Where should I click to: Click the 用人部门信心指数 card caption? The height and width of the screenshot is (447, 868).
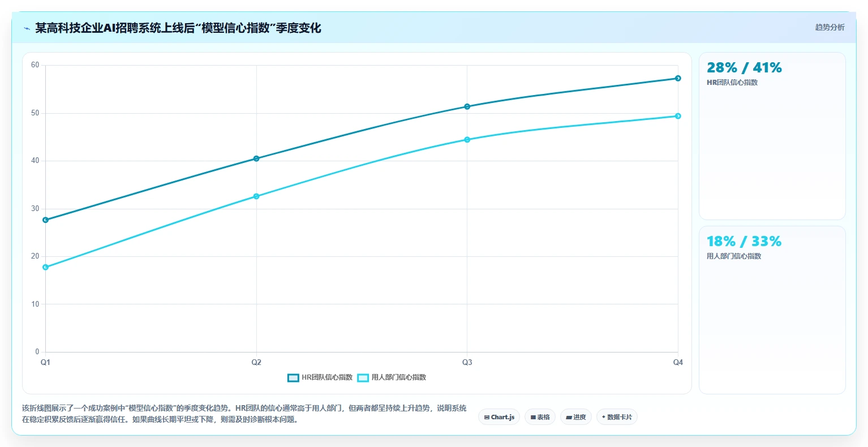(734, 256)
